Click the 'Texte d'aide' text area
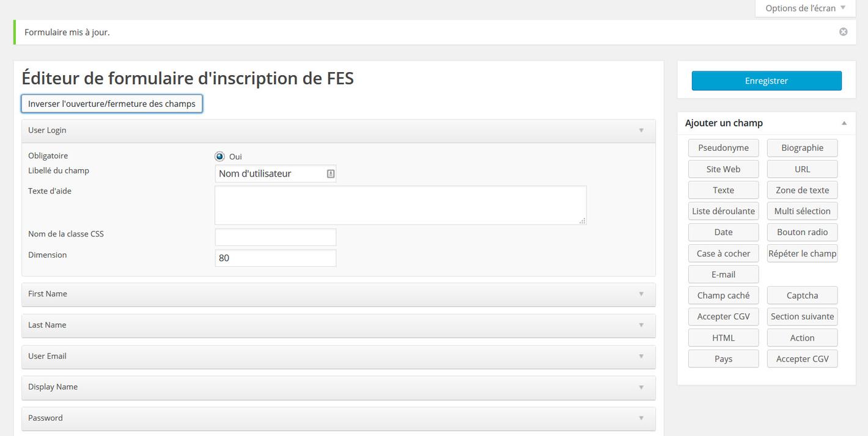The width and height of the screenshot is (868, 436). (400, 205)
